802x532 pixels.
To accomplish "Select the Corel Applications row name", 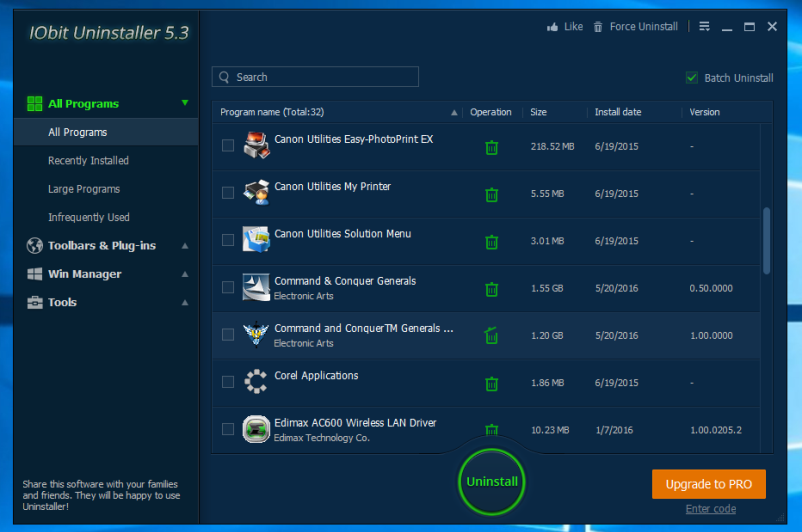I will click(316, 375).
